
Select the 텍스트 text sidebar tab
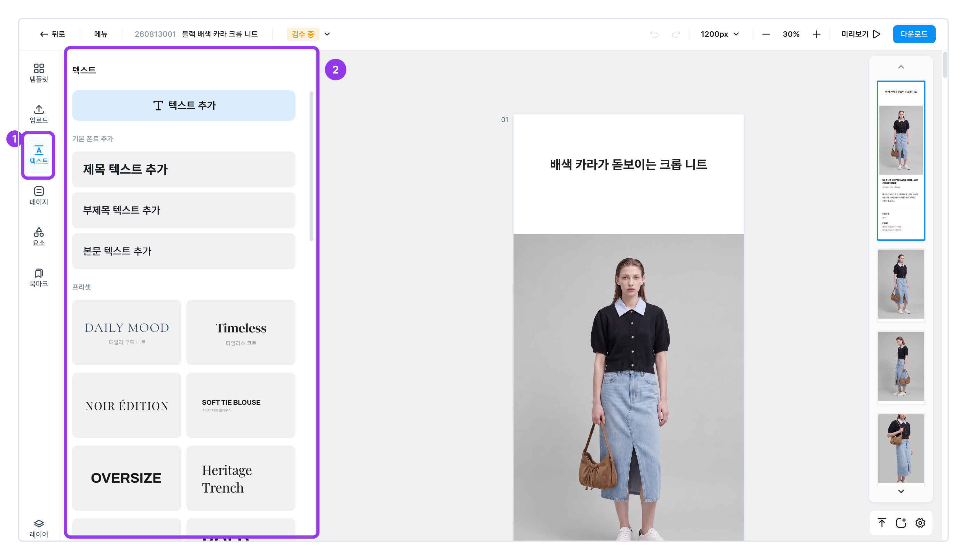point(39,155)
